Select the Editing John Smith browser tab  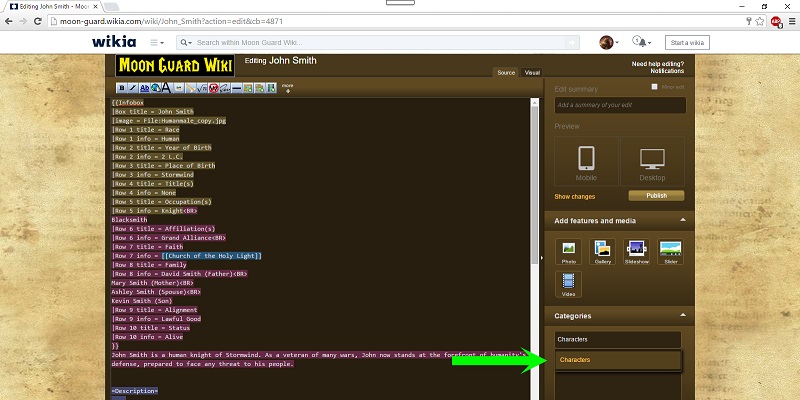(x=53, y=7)
